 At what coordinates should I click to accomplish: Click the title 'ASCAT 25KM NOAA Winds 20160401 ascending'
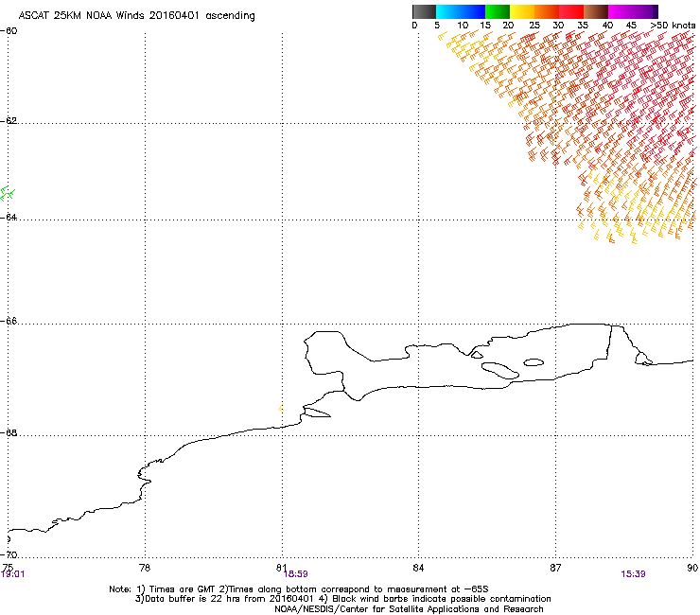click(136, 16)
